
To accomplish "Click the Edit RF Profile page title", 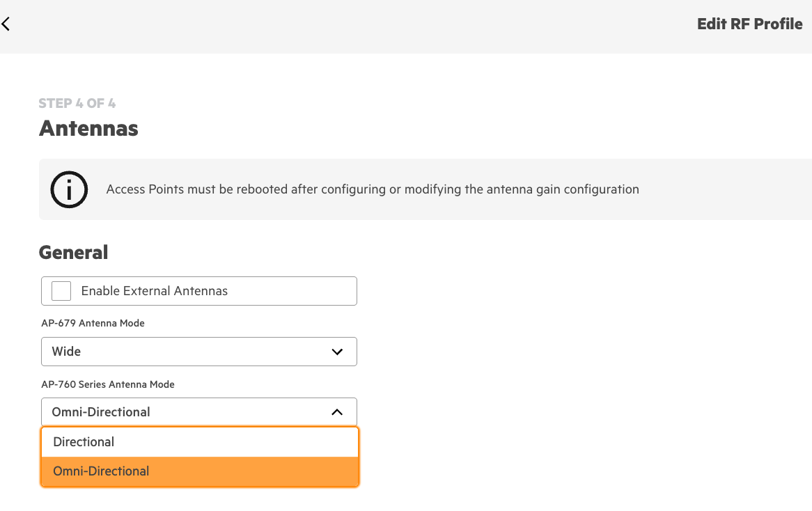I will [749, 24].
